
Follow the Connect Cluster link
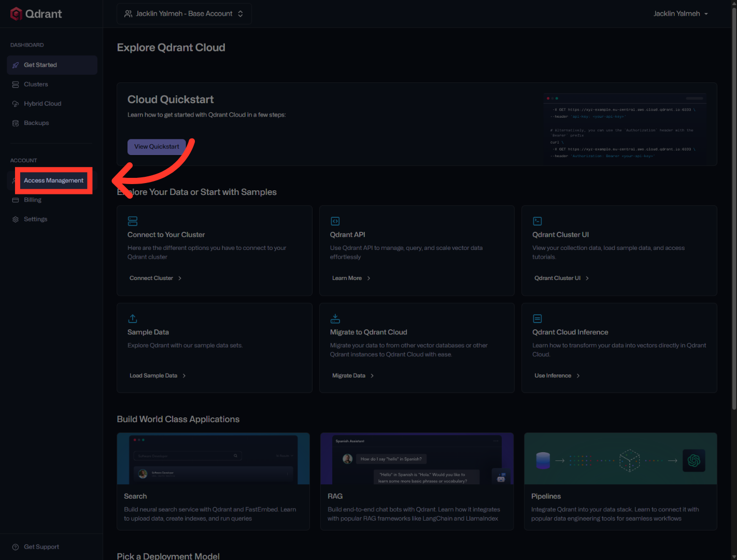pos(155,278)
